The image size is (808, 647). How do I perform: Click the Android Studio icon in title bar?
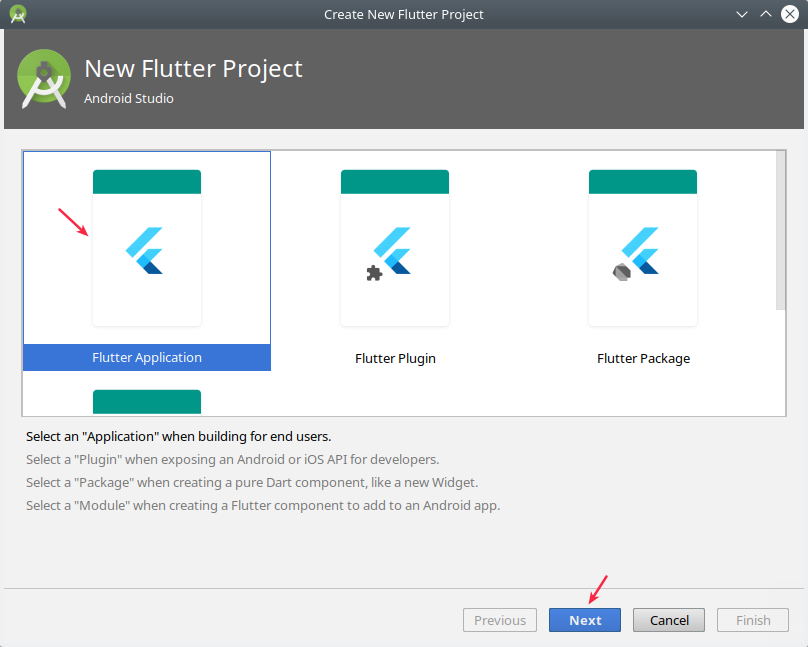(18, 14)
